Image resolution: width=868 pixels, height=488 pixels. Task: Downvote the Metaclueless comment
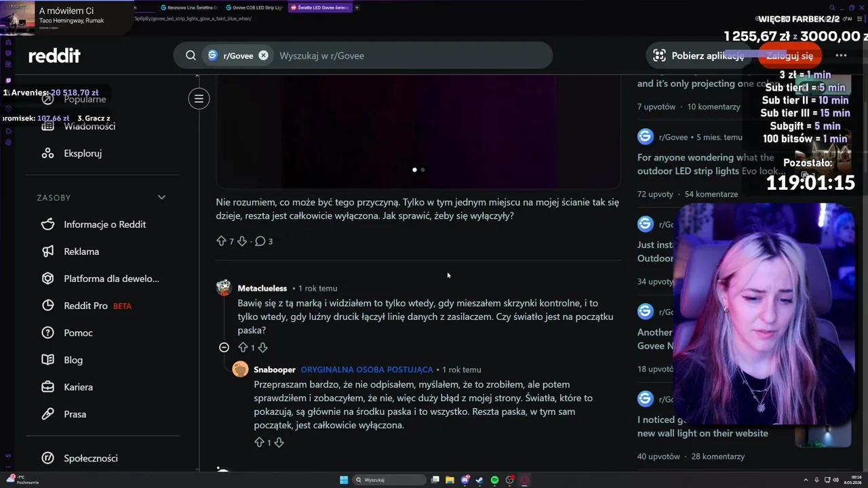pos(262,348)
